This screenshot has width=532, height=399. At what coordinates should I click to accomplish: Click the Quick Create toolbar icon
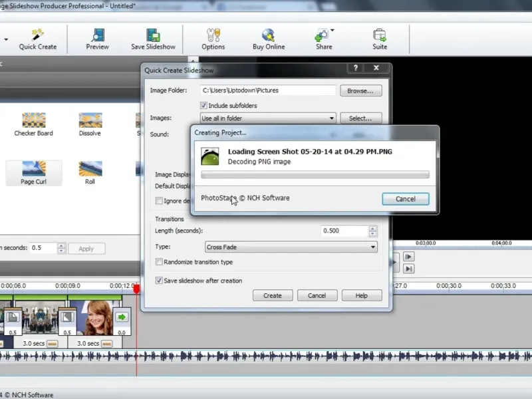click(x=38, y=35)
